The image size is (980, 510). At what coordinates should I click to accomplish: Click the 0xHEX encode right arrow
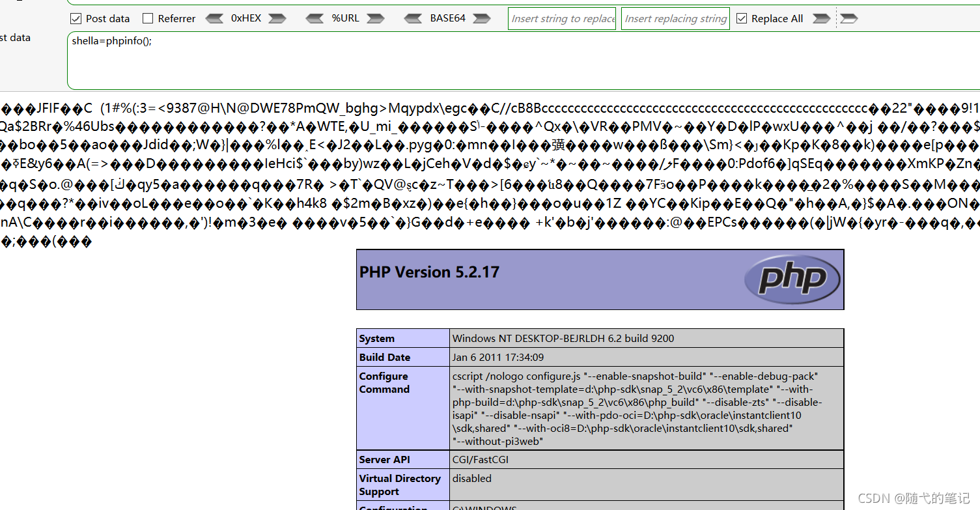(x=277, y=18)
